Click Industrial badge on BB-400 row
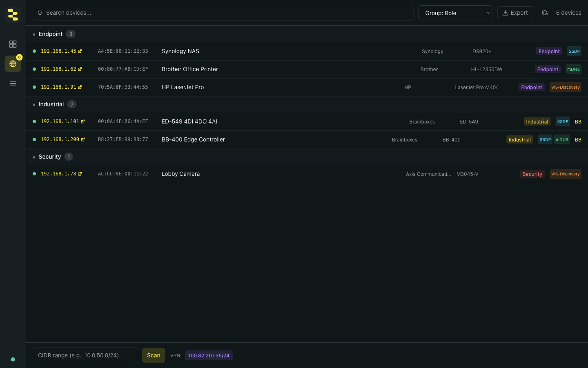Image resolution: width=588 pixels, height=368 pixels. point(519,139)
